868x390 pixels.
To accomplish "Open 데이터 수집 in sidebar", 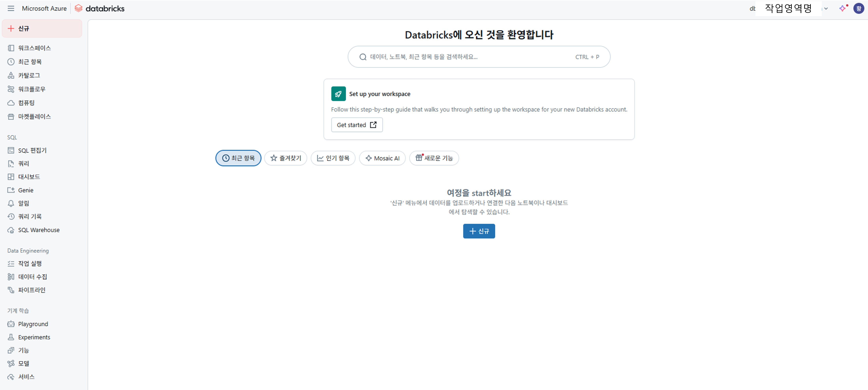I will [x=42, y=277].
